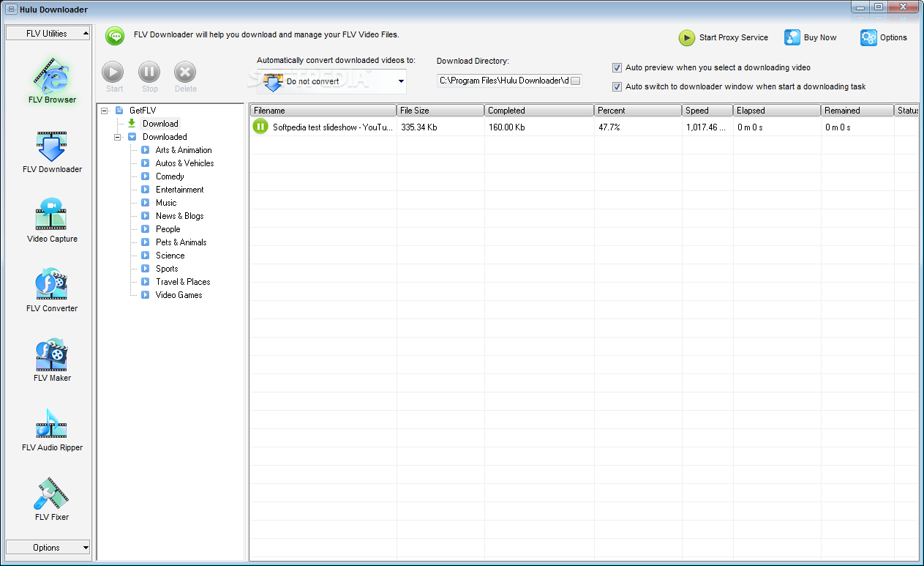Select Travel & Places in the tree
The height and width of the screenshot is (566, 924).
point(183,282)
